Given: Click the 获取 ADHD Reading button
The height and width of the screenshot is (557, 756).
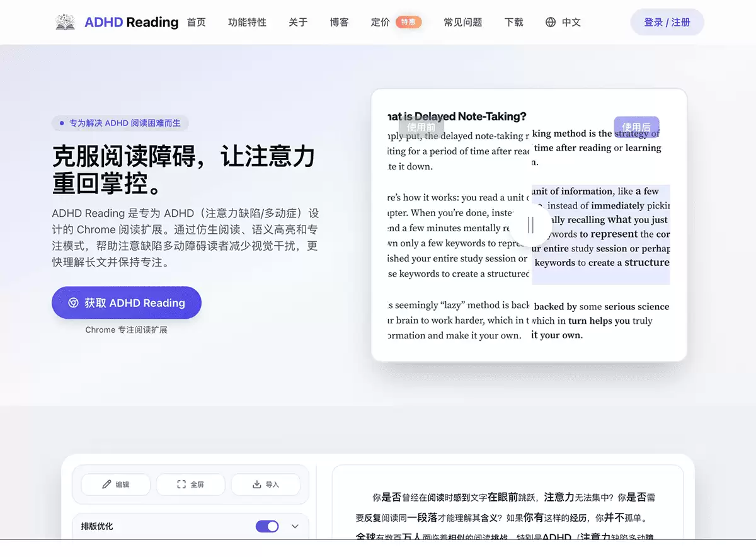Looking at the screenshot, I should 127,302.
